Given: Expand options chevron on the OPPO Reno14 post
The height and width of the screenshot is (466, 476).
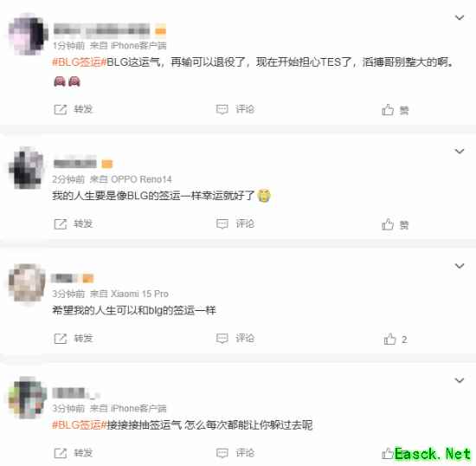Looking at the screenshot, I should pos(460,151).
